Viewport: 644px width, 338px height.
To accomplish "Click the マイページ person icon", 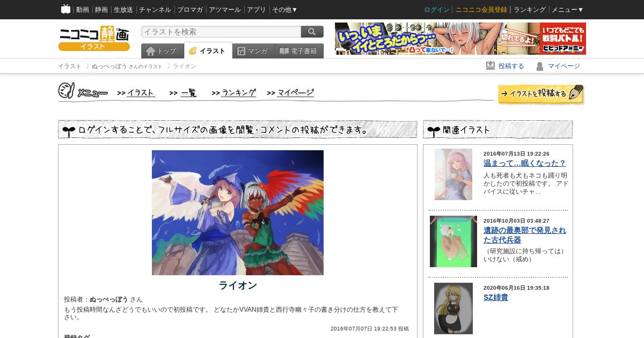I will (540, 66).
